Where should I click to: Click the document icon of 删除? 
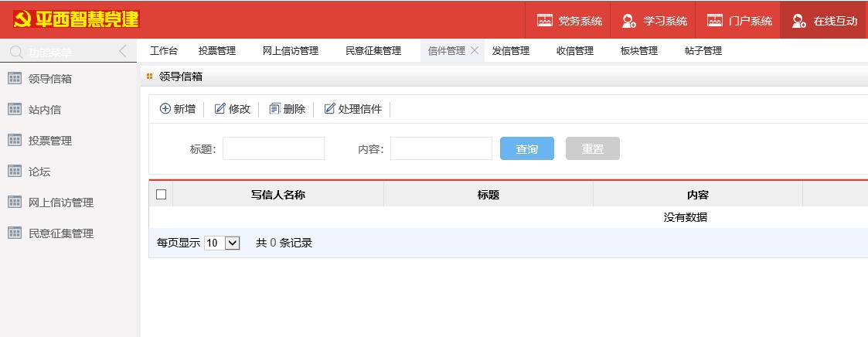(x=274, y=108)
